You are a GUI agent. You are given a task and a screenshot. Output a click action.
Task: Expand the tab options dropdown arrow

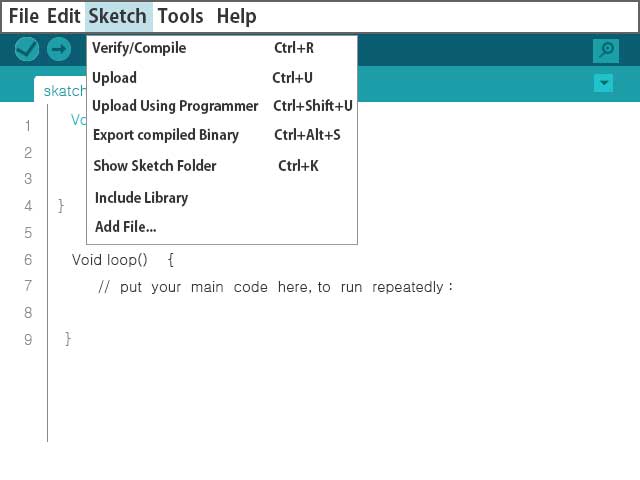pos(604,83)
